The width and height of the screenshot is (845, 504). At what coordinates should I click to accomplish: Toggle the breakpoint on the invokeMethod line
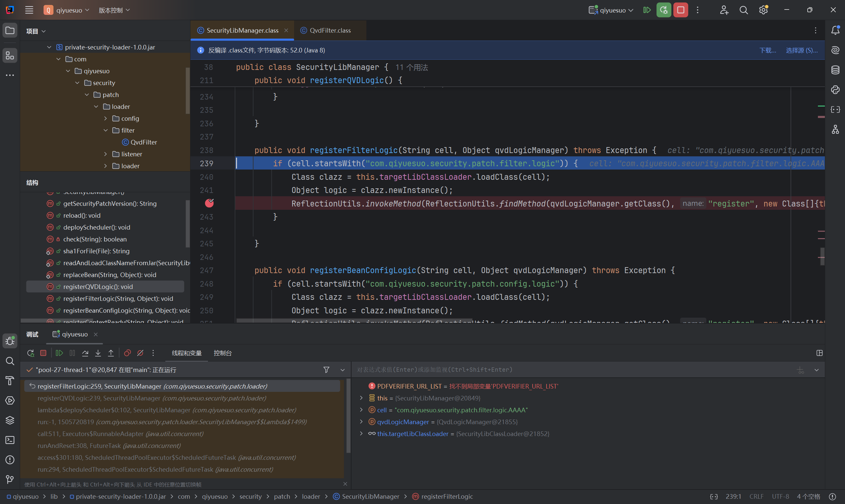point(209,204)
